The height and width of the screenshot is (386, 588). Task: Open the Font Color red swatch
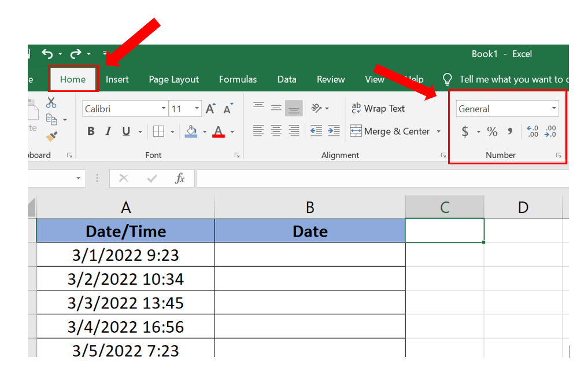click(218, 131)
